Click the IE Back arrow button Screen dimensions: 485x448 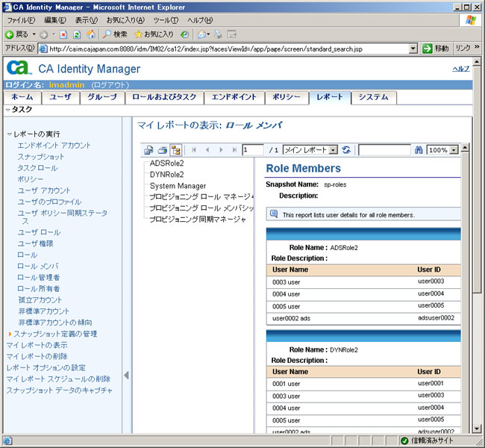[10, 34]
